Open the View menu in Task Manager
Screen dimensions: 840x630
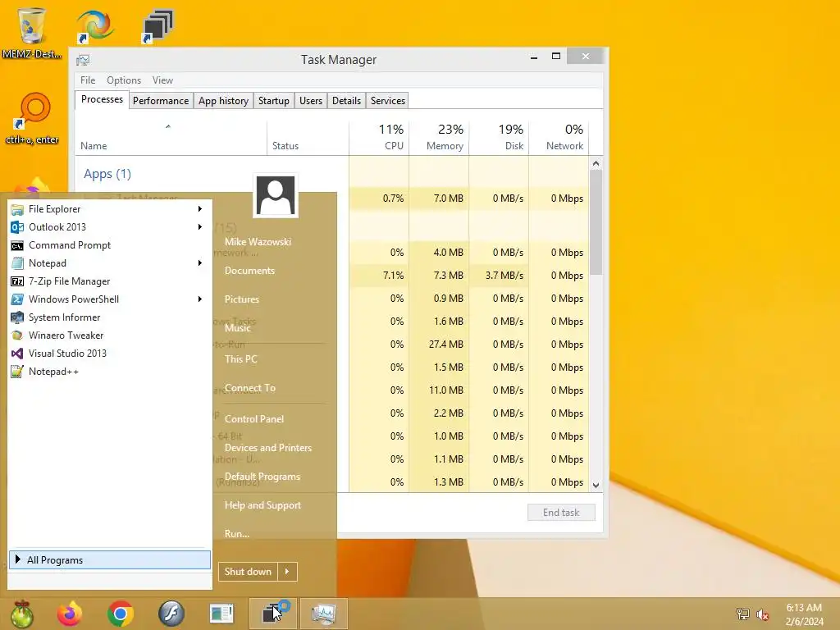pos(162,80)
